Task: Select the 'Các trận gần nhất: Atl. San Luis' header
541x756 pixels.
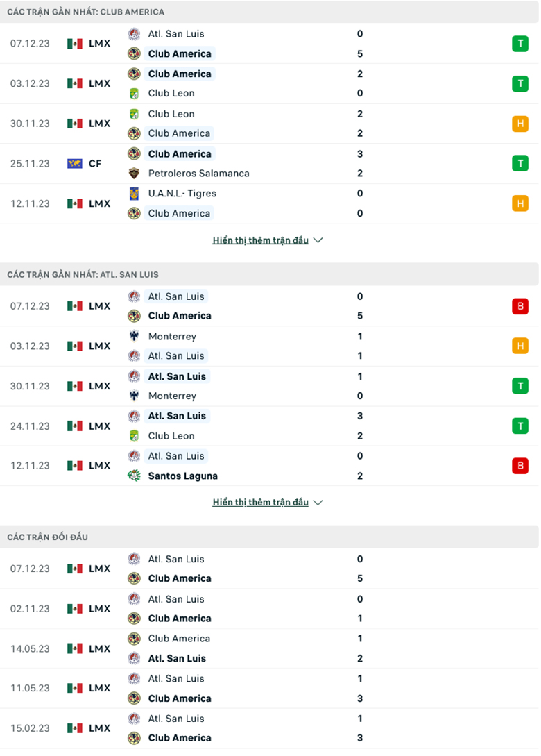Action: coord(83,275)
